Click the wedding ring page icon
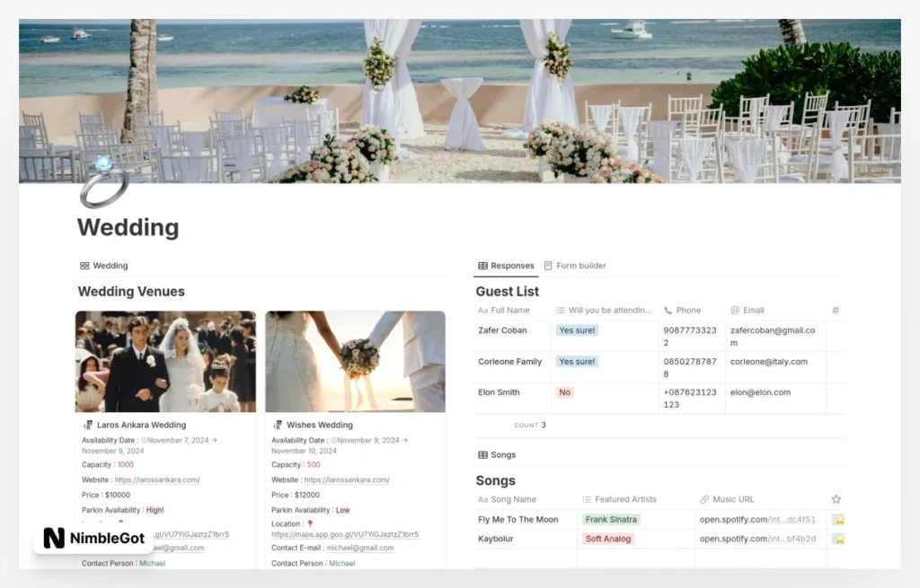920x588 pixels. click(x=104, y=182)
